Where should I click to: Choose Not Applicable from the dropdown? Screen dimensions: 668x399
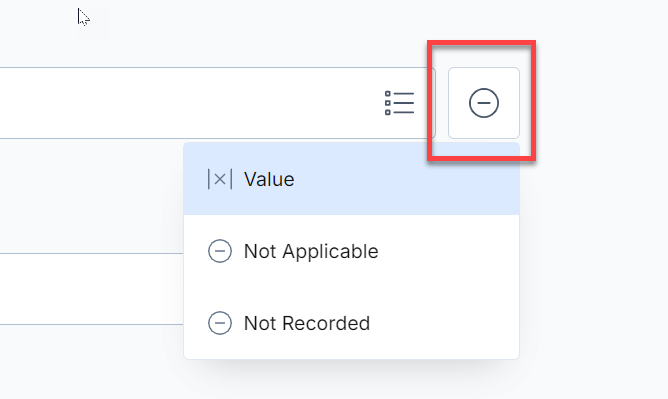351,251
